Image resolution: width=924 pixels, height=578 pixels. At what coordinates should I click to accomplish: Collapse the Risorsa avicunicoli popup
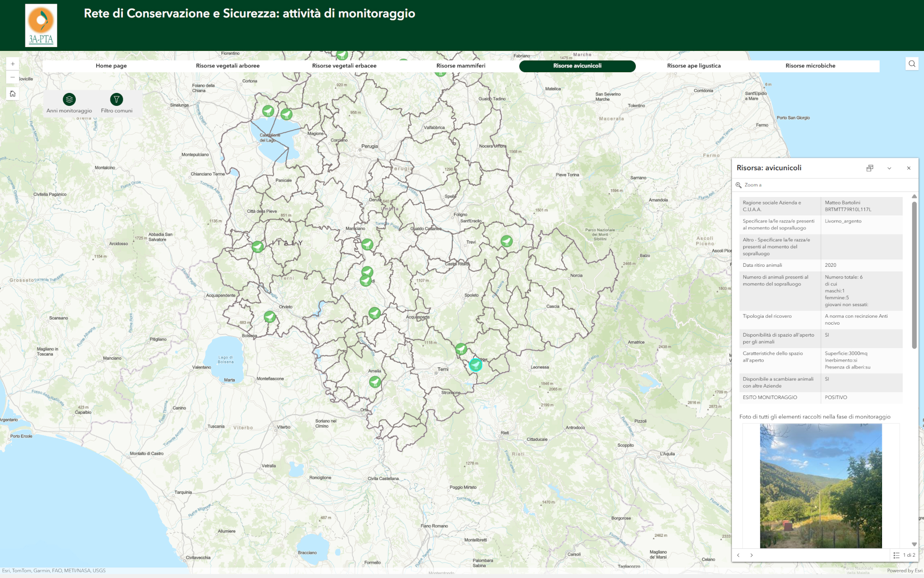(889, 168)
